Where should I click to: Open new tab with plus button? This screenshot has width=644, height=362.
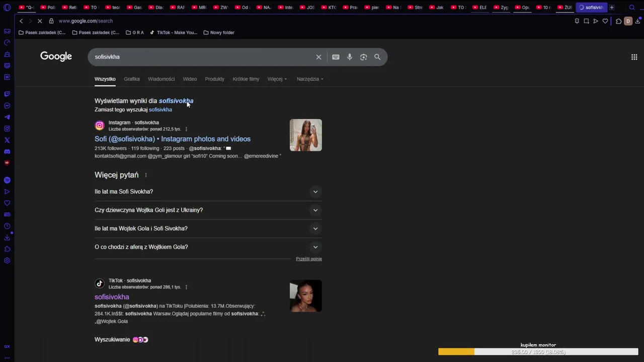click(x=612, y=8)
